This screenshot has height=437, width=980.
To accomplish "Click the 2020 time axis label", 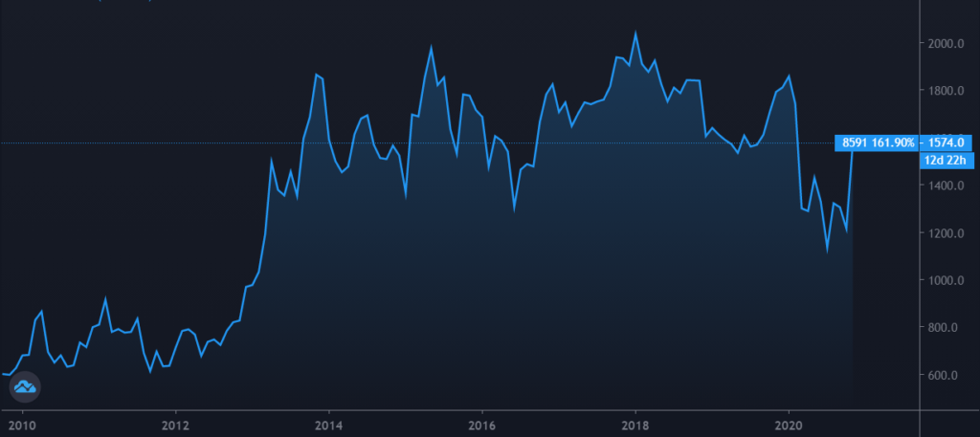I will coord(789,425).
